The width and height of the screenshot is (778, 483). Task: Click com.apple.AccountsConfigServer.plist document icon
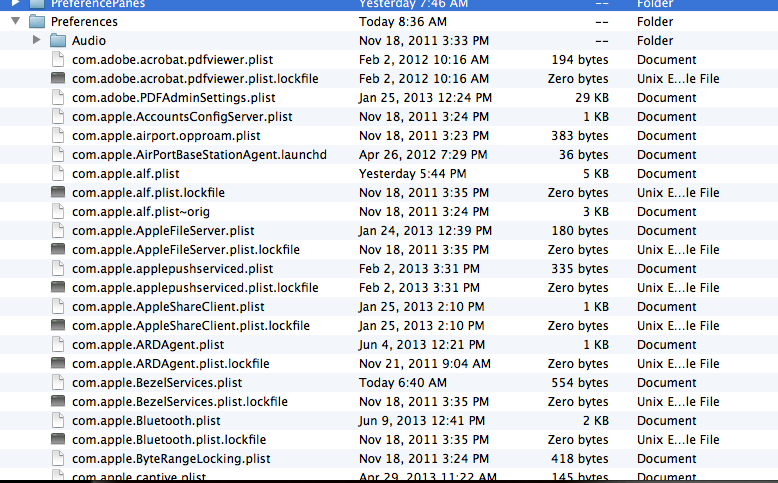tap(58, 117)
